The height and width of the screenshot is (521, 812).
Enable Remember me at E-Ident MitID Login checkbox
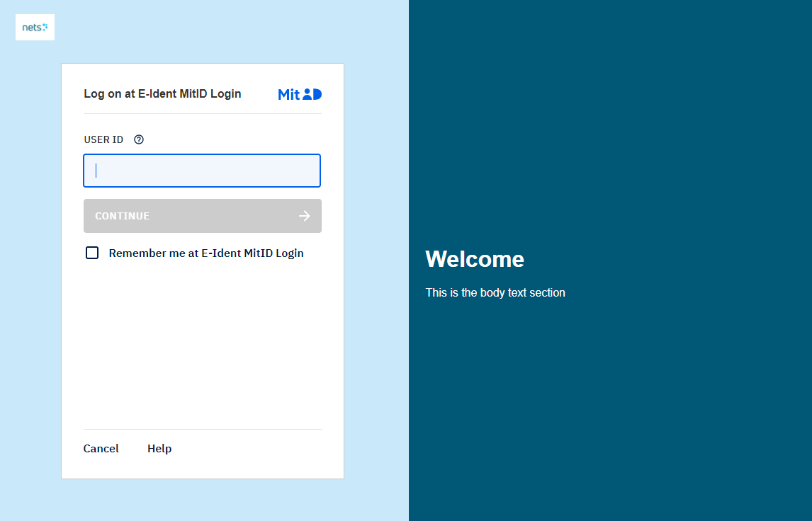point(92,253)
